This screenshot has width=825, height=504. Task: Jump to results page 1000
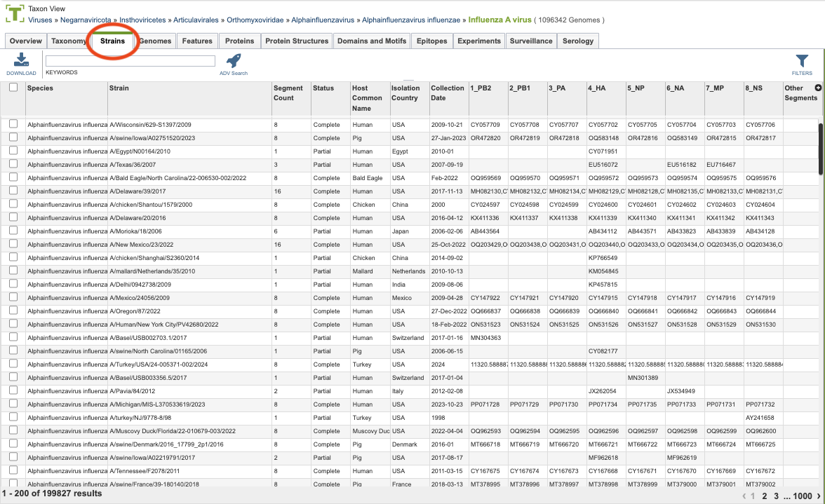tap(803, 496)
